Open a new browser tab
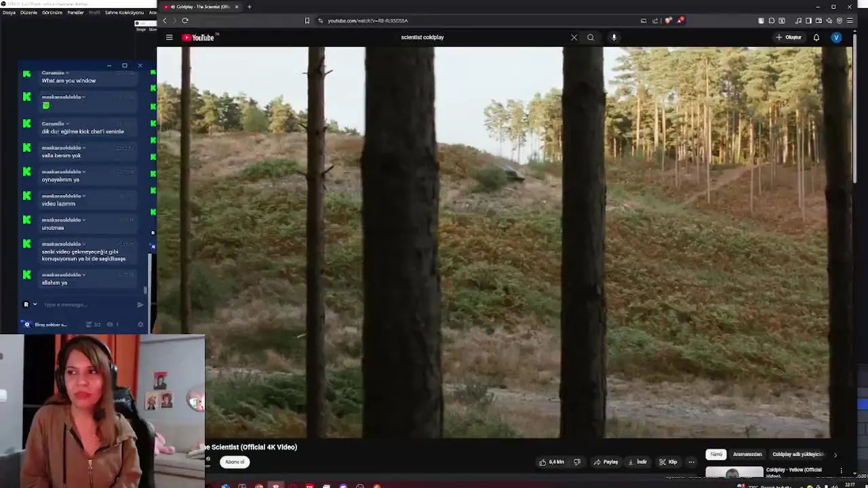This screenshot has width=868, height=488. (249, 7)
